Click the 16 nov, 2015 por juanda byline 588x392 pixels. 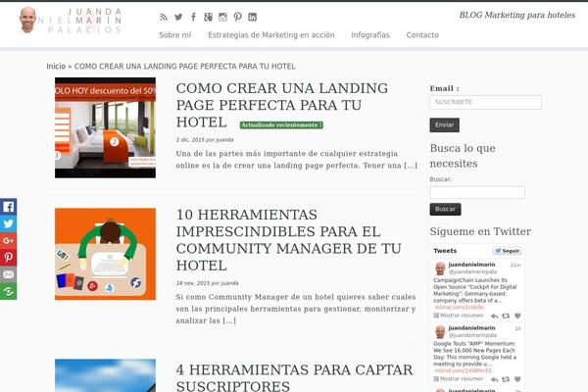[207, 283]
